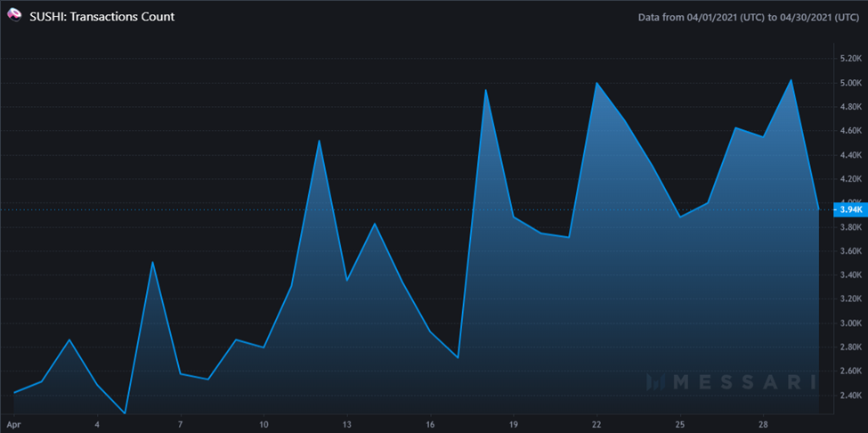Viewport: 868px width, 433px height.
Task: Click the April 14 peak data point
Action: pos(375,224)
